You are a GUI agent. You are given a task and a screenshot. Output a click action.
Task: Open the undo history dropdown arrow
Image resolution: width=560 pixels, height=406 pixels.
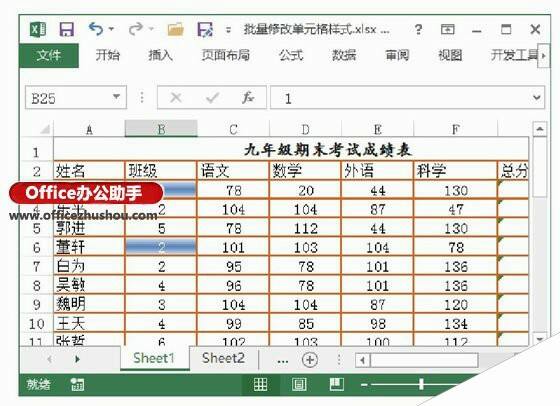[x=111, y=29]
